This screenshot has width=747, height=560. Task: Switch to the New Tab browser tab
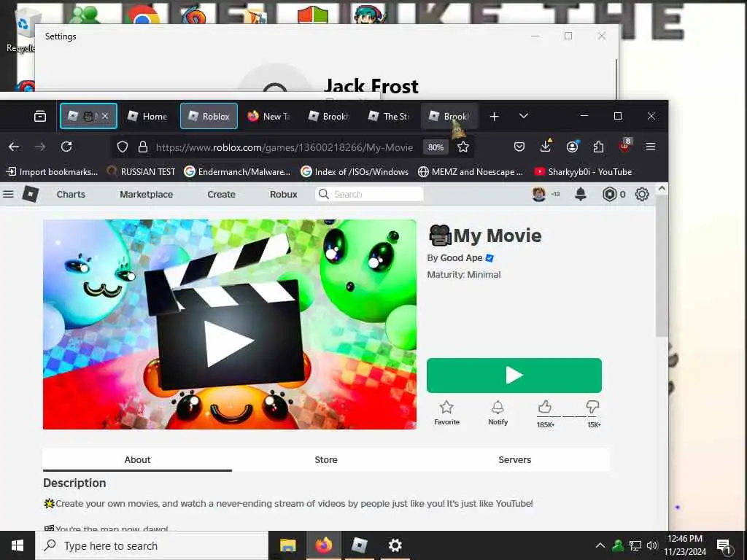click(x=269, y=116)
